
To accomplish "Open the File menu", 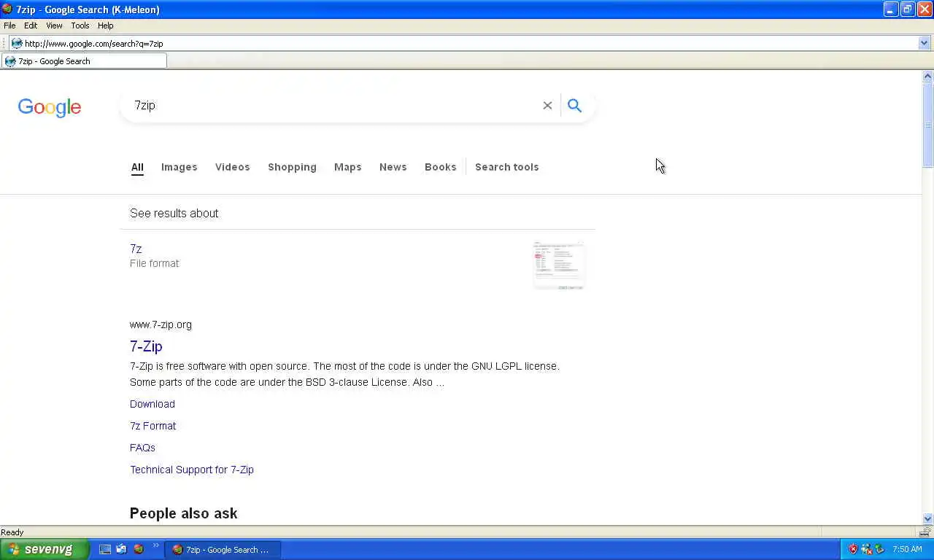I will (9, 26).
